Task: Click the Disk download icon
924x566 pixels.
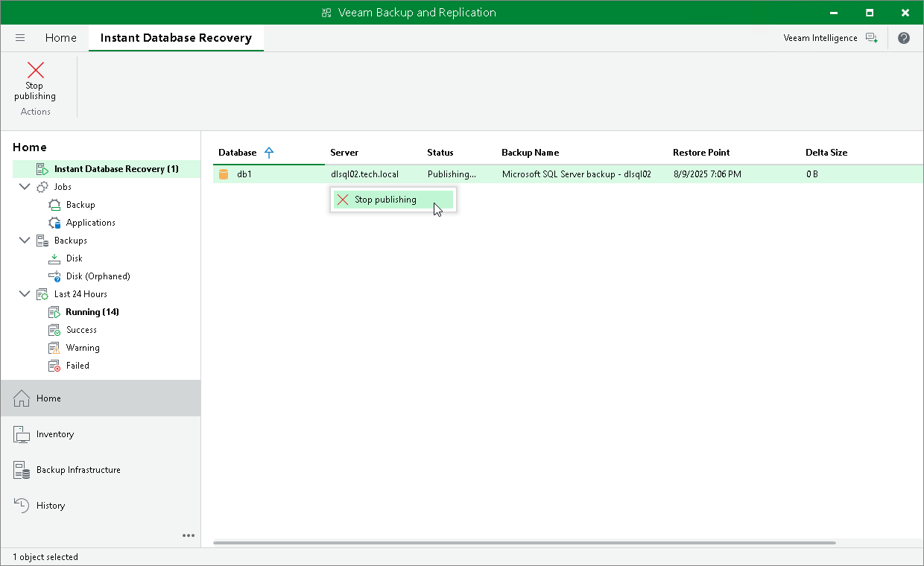Action: click(54, 258)
